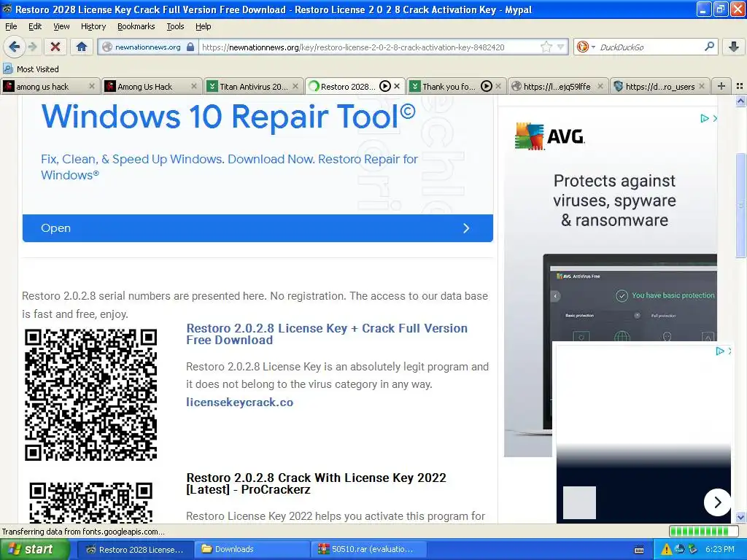Click the padlock site identity icon

tap(190, 47)
